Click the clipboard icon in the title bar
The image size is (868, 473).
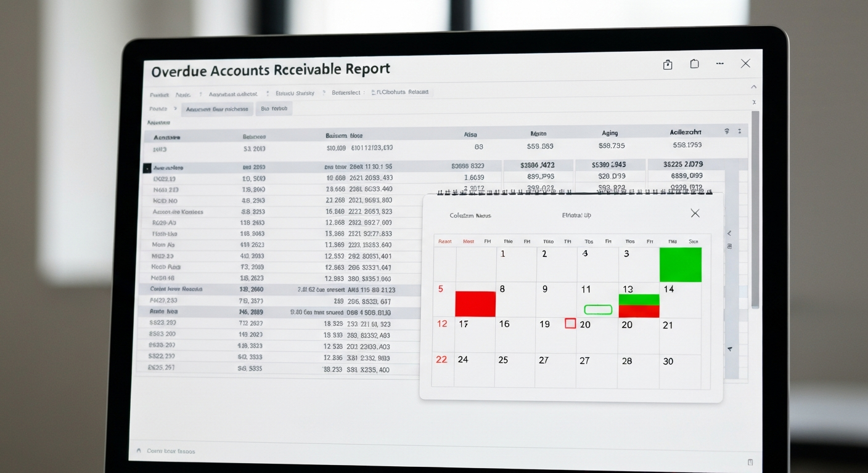tap(668, 65)
